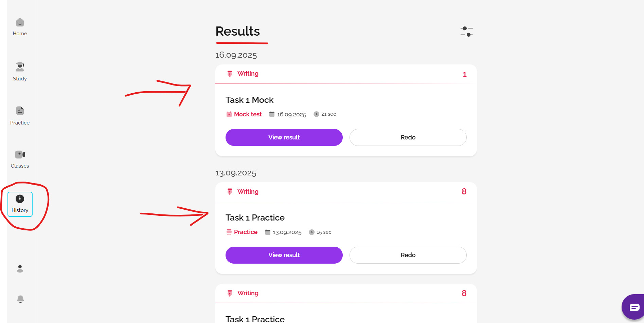View result for 13.09.2025 Task 1 Practice

pyautogui.click(x=284, y=255)
